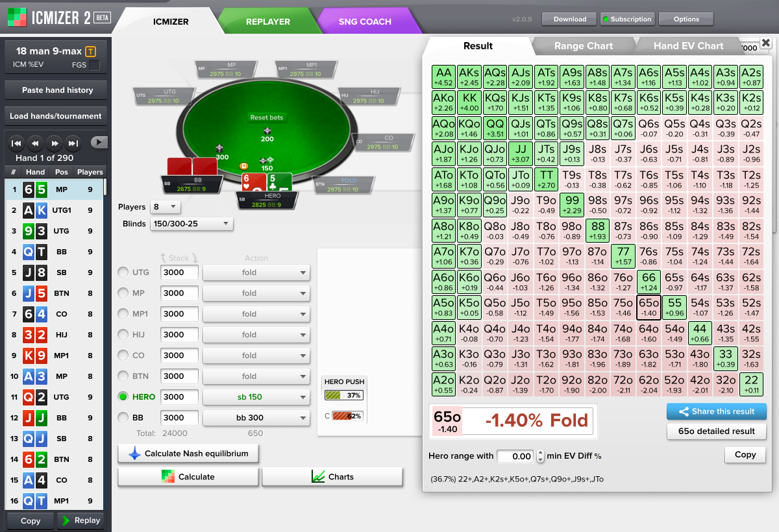Screen dimensions: 779x532
Task: Select hand 2 AK in list
Action: click(x=55, y=210)
